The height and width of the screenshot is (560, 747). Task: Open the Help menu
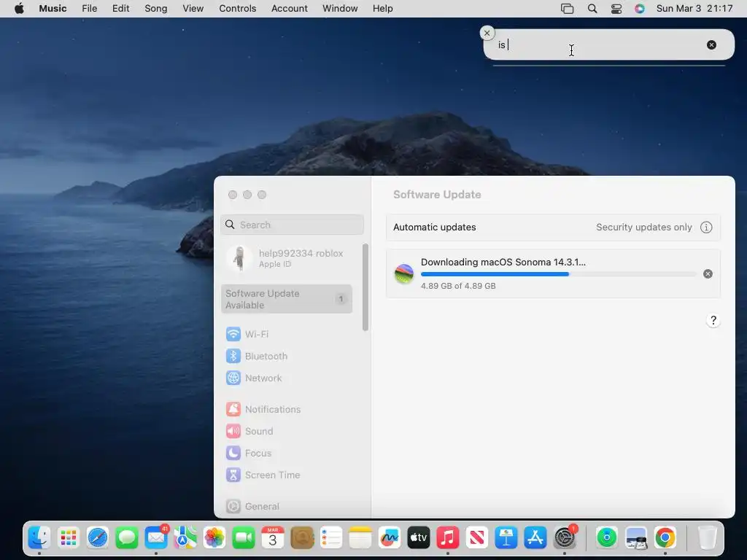click(382, 9)
